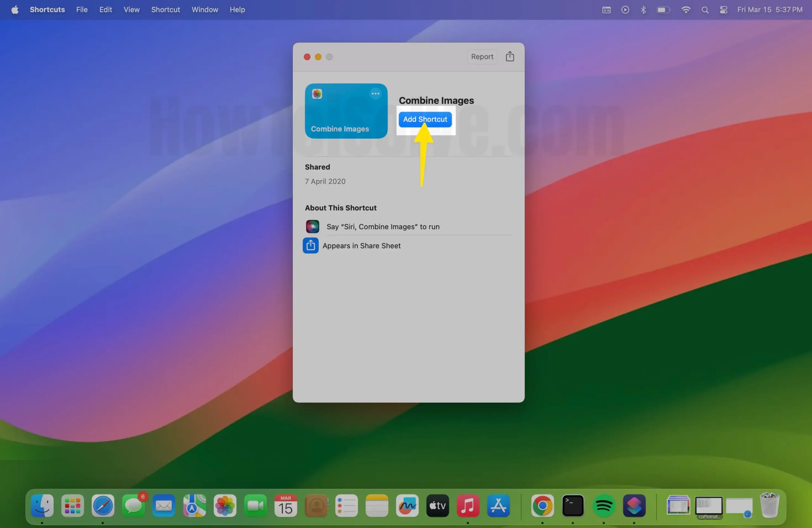Open the View menu
The width and height of the screenshot is (812, 528).
pyautogui.click(x=131, y=10)
